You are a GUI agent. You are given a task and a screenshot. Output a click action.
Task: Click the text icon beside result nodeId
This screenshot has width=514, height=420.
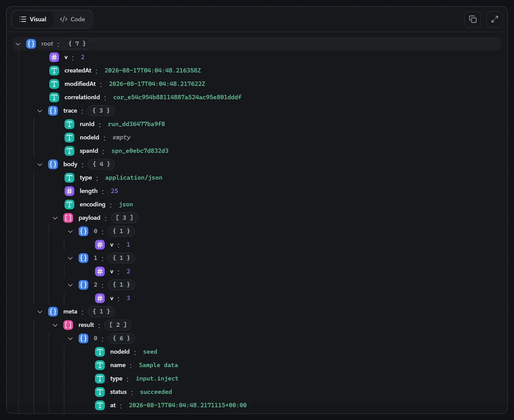(x=100, y=352)
